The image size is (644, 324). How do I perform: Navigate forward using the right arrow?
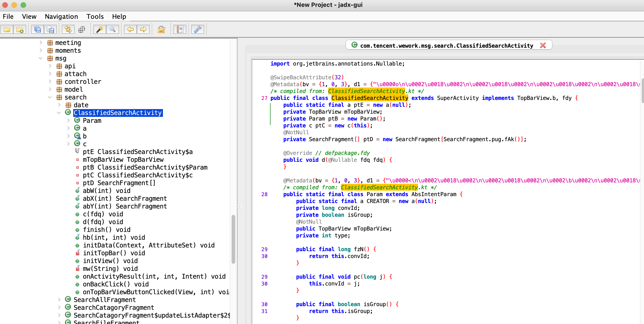pyautogui.click(x=143, y=30)
